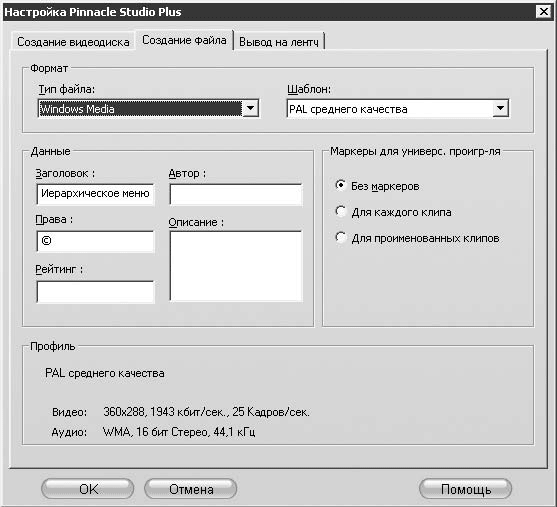
Task: Select the Создание файла tab
Action: coord(184,40)
